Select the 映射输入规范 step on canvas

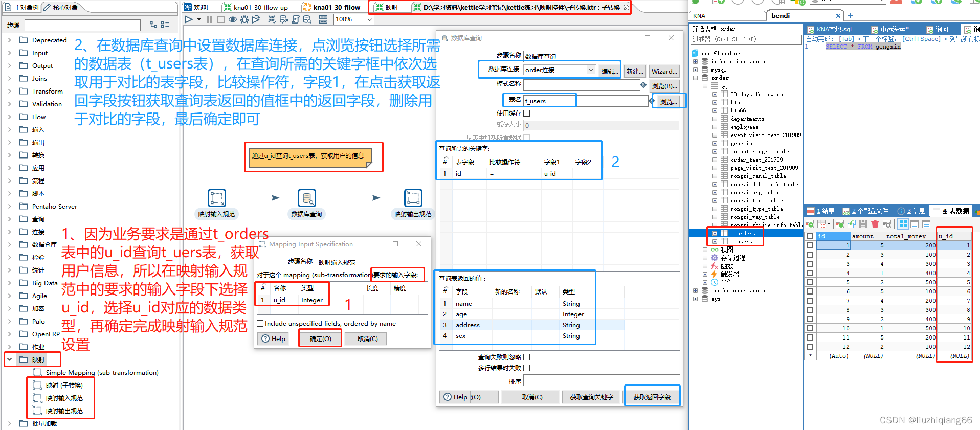click(217, 198)
